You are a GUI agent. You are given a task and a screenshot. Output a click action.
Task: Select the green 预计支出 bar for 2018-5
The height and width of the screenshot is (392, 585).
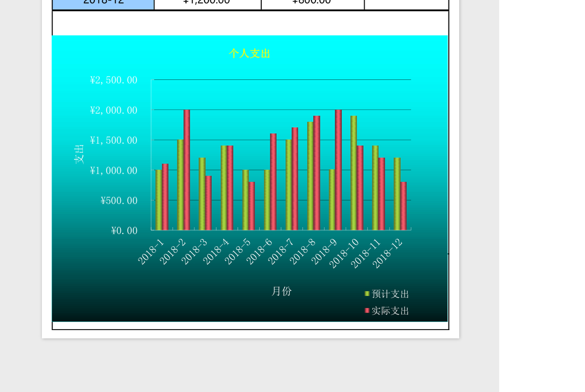point(246,200)
